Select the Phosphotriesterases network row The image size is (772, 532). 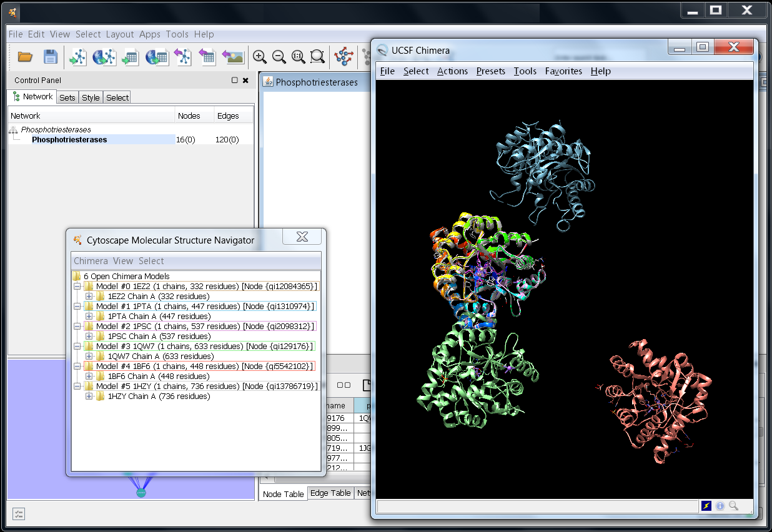[x=69, y=140]
